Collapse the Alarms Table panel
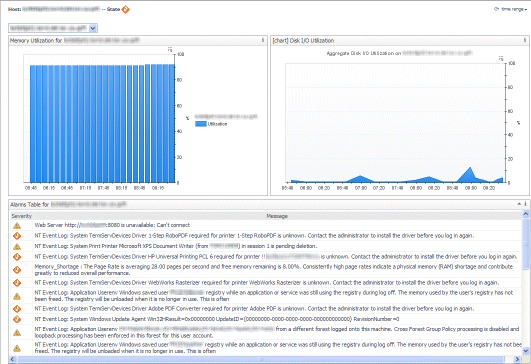 click(x=519, y=204)
